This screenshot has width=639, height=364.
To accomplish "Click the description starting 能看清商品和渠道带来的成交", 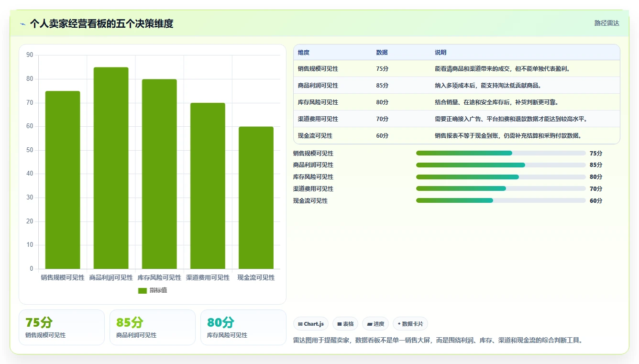I will pyautogui.click(x=502, y=69).
